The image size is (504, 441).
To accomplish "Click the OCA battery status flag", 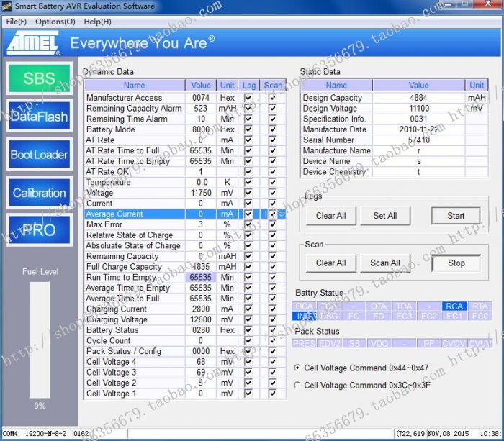I will point(304,306).
